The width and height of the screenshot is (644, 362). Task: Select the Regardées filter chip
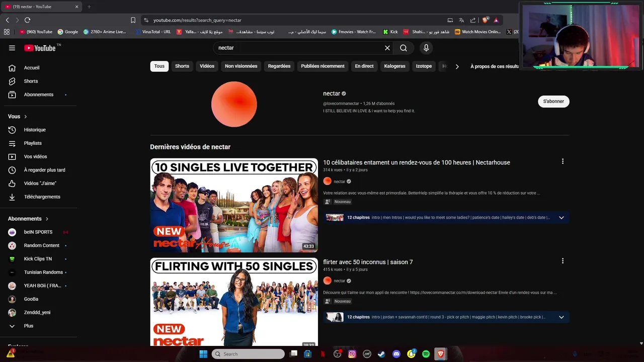click(279, 66)
